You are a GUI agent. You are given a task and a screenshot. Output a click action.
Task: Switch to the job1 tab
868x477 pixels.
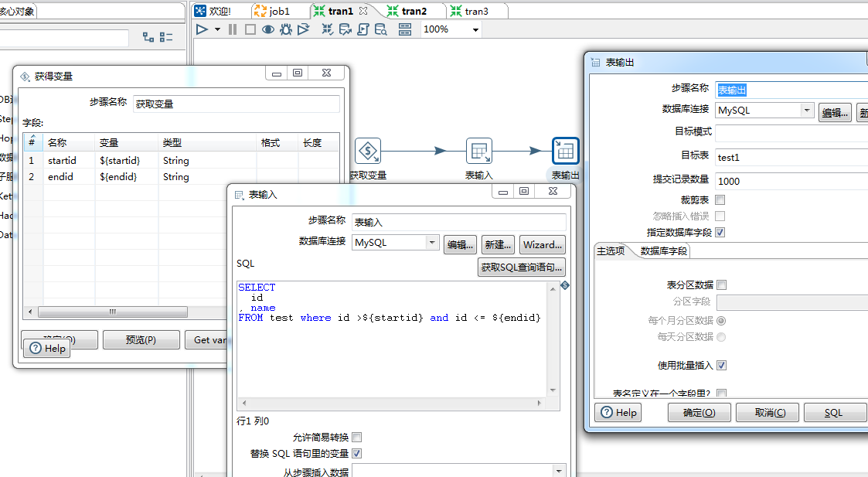point(272,11)
